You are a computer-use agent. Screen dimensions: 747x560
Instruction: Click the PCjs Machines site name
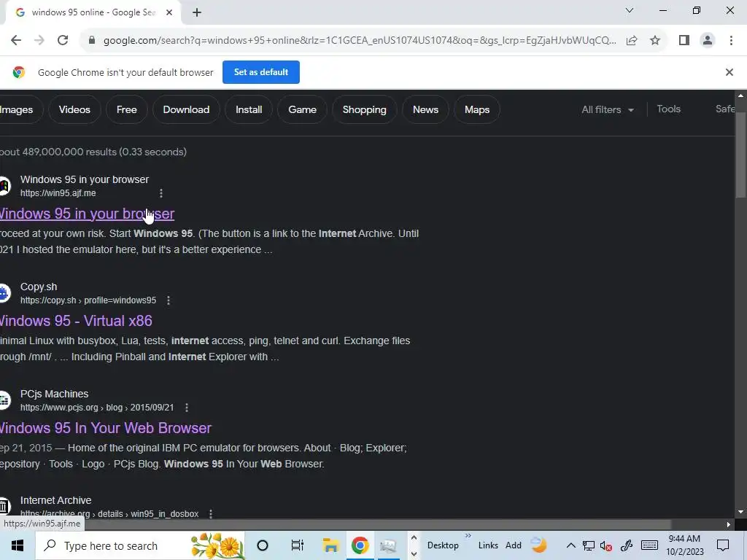(54, 394)
